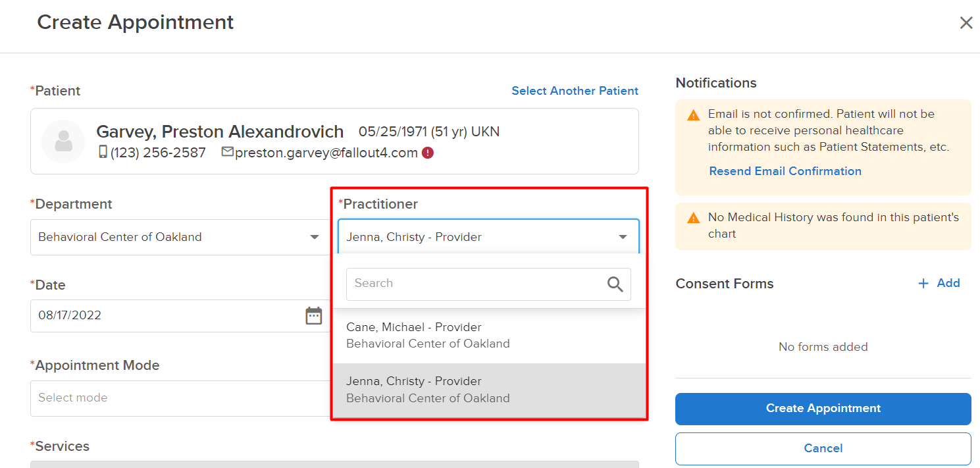Click patient name Garvey, Preston Alexandrovich
The width and height of the screenshot is (980, 468).
pyautogui.click(x=220, y=132)
